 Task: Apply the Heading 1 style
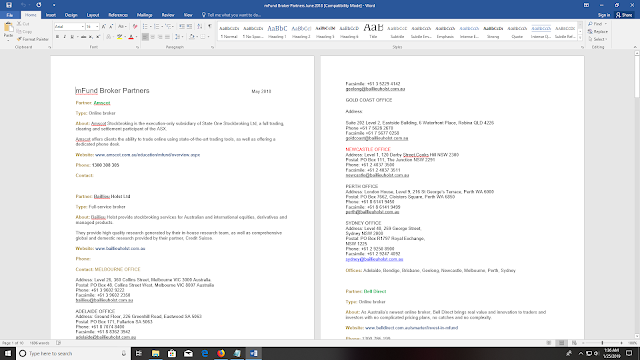277,31
